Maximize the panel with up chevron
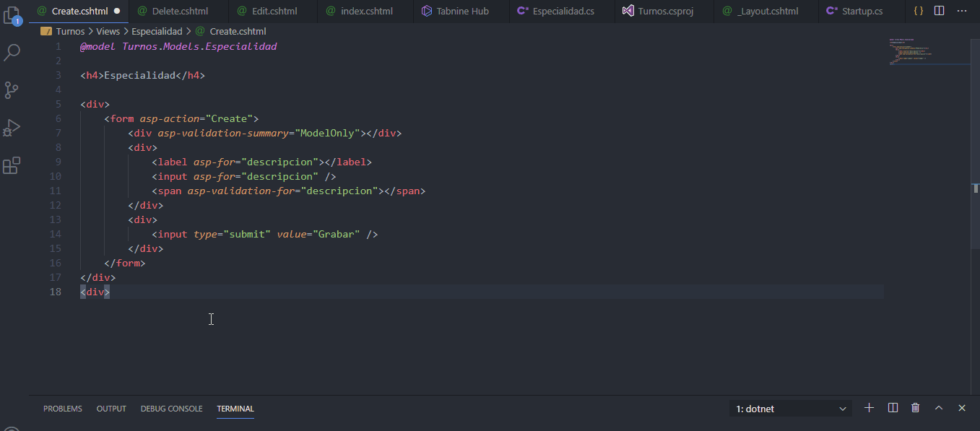Image resolution: width=980 pixels, height=431 pixels. click(x=939, y=408)
